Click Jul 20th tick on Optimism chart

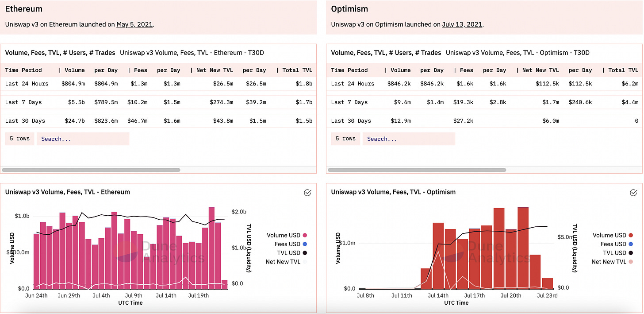(x=510, y=296)
